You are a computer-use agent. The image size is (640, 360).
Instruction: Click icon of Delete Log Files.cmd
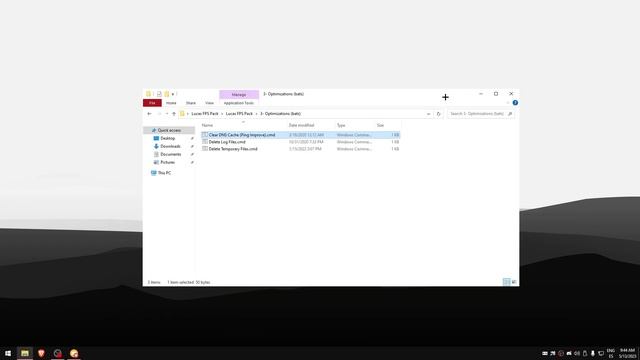[205, 142]
